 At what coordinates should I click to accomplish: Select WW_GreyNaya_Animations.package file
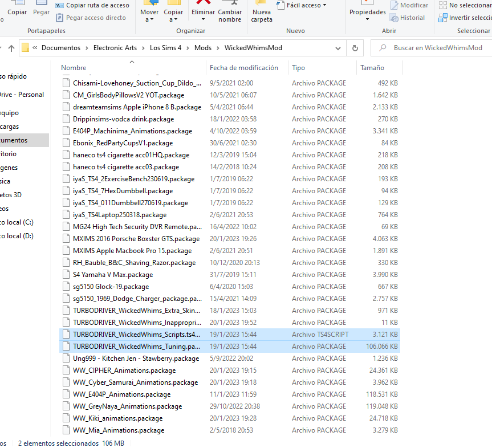[x=229, y=406]
